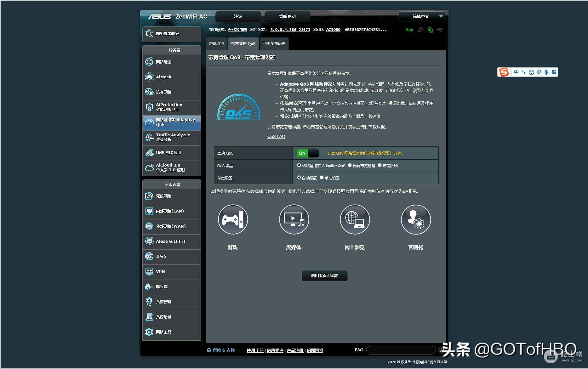Click the 无线路由器 operation mode link
This screenshot has height=369, width=588.
point(237,30)
